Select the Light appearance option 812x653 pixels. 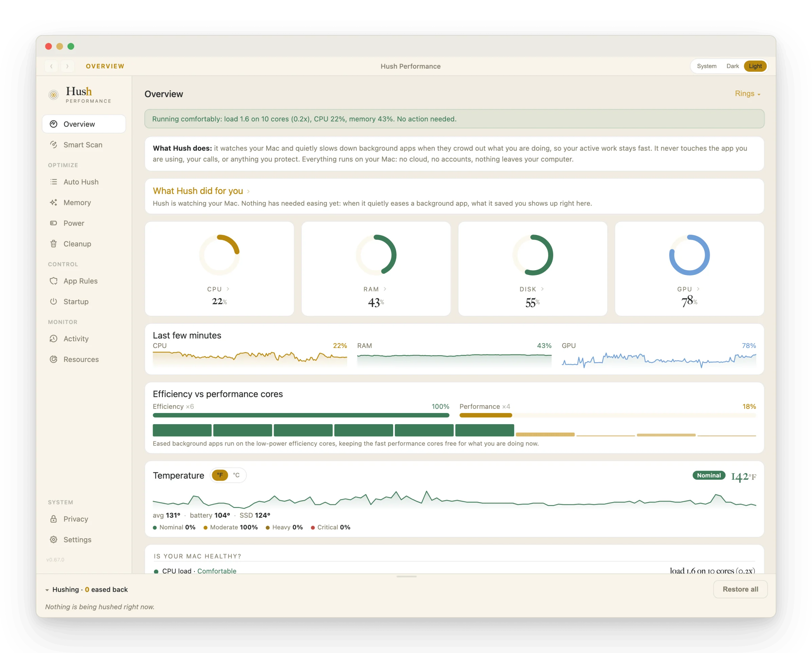click(x=755, y=66)
